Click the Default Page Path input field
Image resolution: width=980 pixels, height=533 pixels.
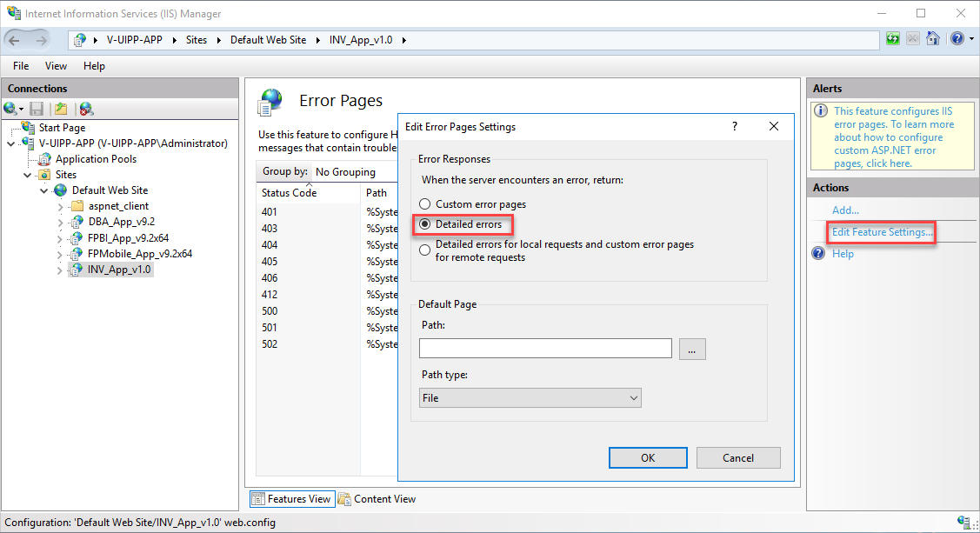tap(545, 349)
